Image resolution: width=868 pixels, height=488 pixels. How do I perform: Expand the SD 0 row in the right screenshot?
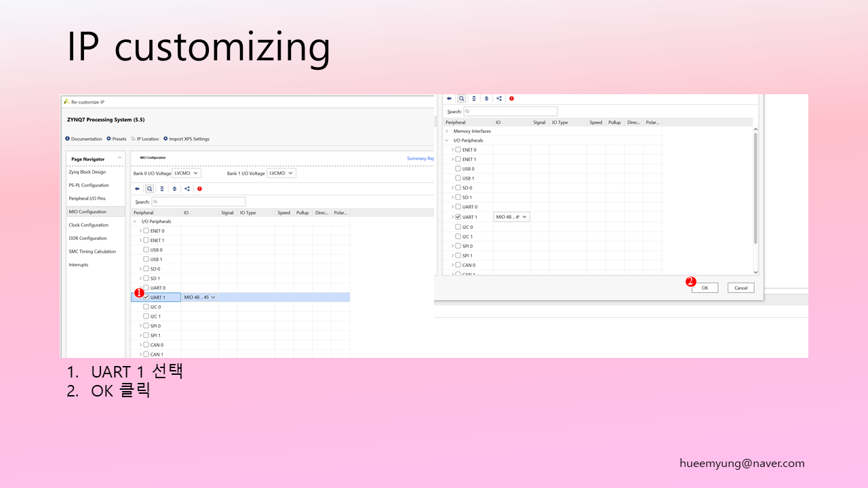452,188
